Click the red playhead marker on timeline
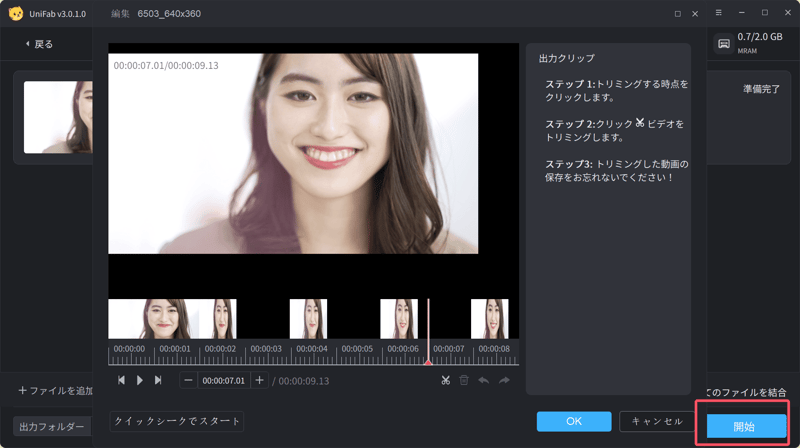The image size is (800, 448). coord(428,360)
